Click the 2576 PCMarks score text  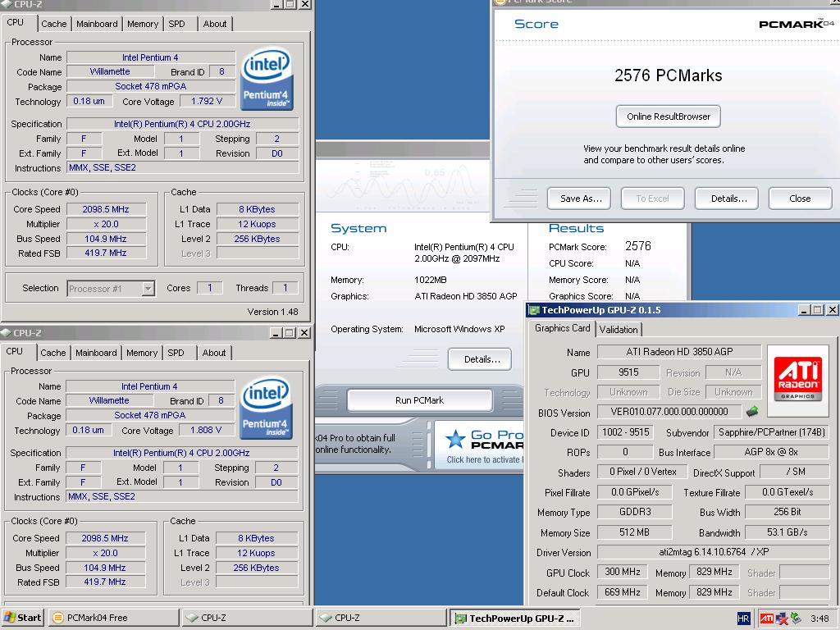(x=668, y=75)
